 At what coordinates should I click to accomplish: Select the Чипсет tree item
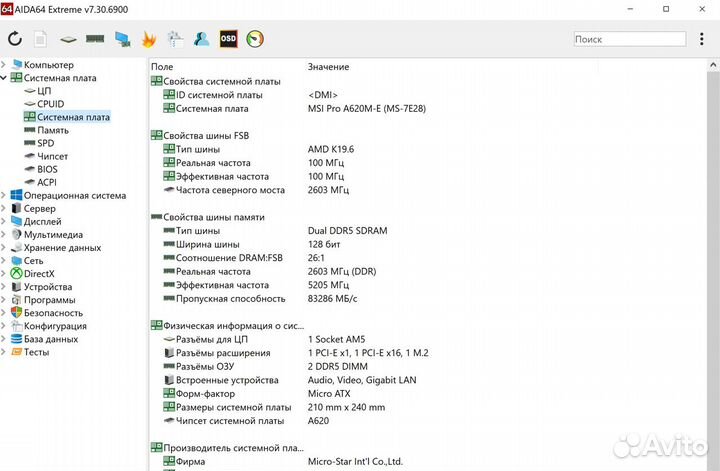[x=52, y=156]
